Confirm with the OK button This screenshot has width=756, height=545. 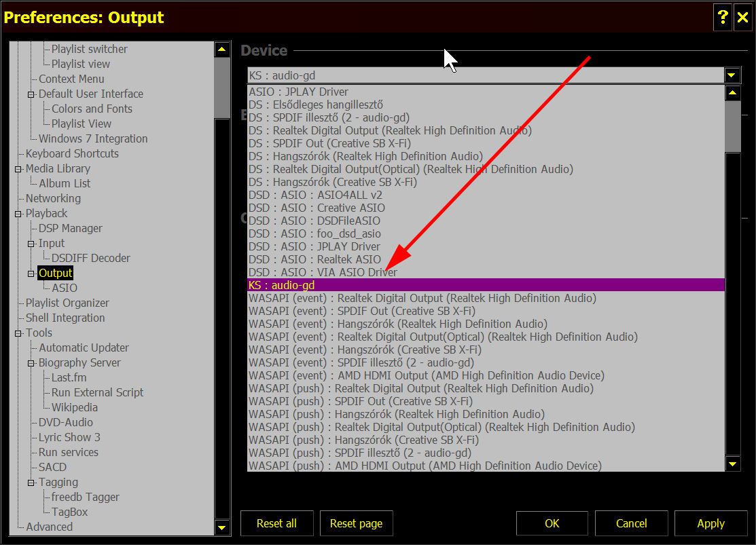(552, 523)
